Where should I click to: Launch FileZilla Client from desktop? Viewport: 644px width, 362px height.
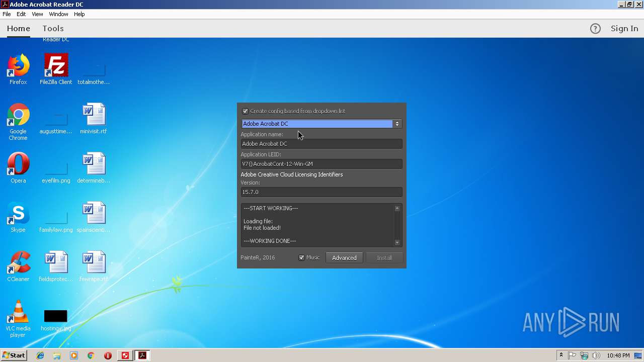coord(56,69)
